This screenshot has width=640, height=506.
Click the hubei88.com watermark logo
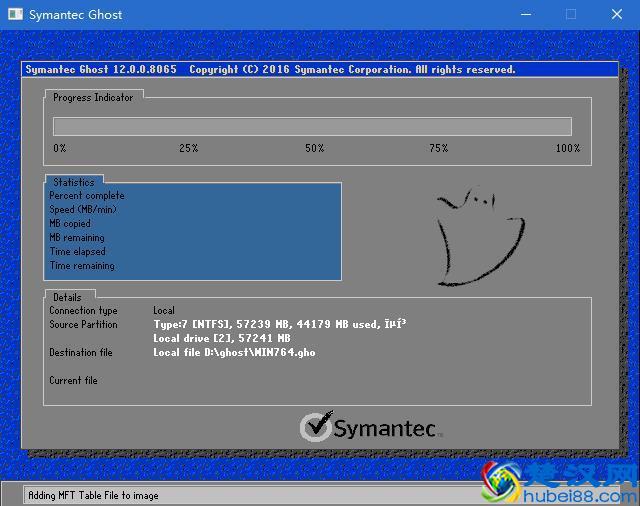point(558,482)
